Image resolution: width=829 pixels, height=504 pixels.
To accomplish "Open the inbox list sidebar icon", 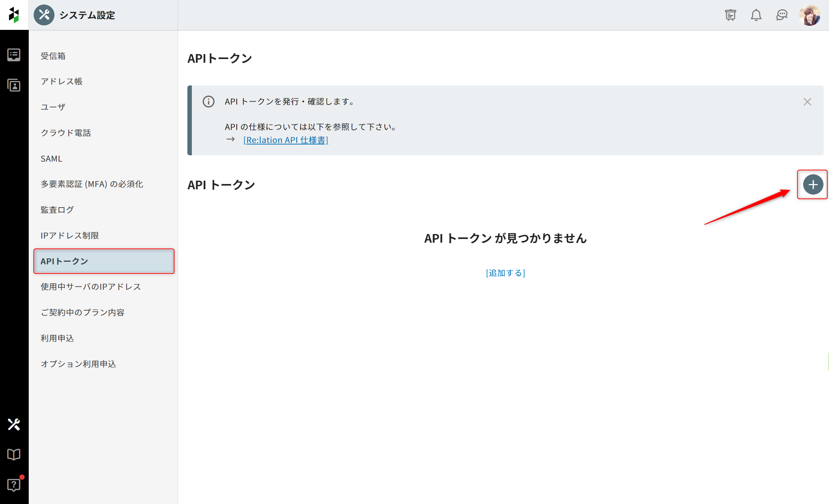I will tap(14, 55).
